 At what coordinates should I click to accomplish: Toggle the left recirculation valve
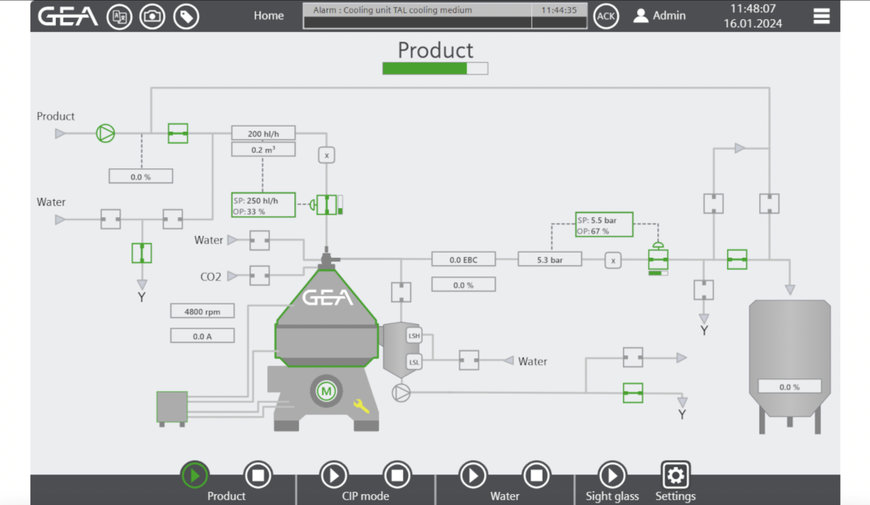pyautogui.click(x=714, y=204)
